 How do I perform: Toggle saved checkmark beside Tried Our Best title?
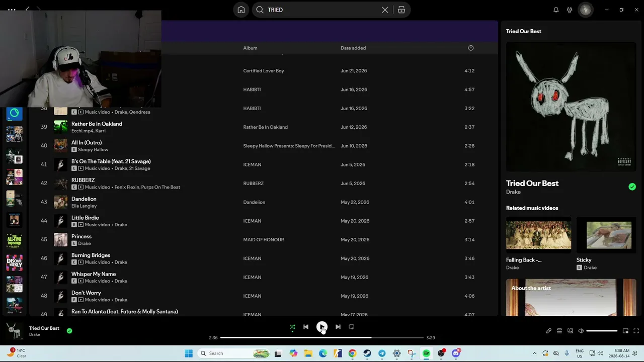pyautogui.click(x=632, y=187)
